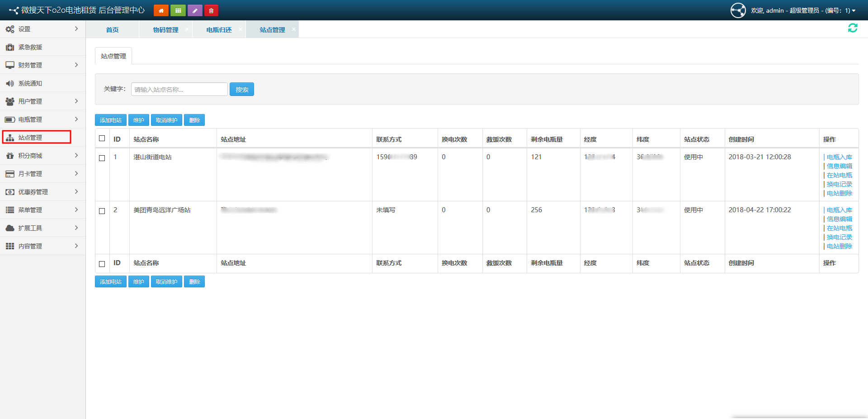Tick the checkbox for 美团青岛远洋广场站 row
Screen dimensions: 868x419
pyautogui.click(x=102, y=211)
